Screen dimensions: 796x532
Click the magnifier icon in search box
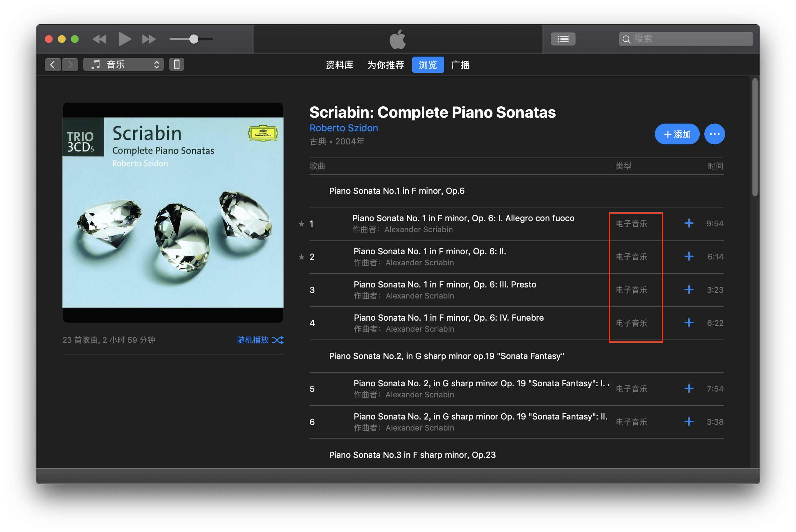[626, 39]
